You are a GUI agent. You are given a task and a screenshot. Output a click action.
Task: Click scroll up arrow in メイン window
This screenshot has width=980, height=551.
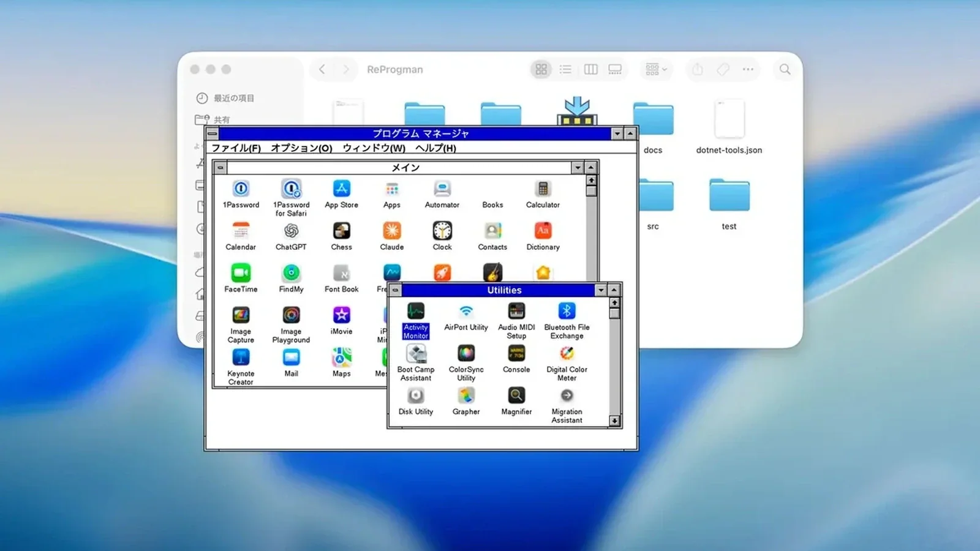(591, 181)
